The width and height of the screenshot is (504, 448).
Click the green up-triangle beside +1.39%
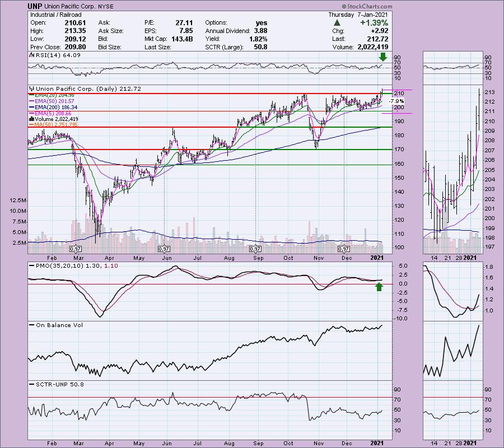[x=337, y=23]
